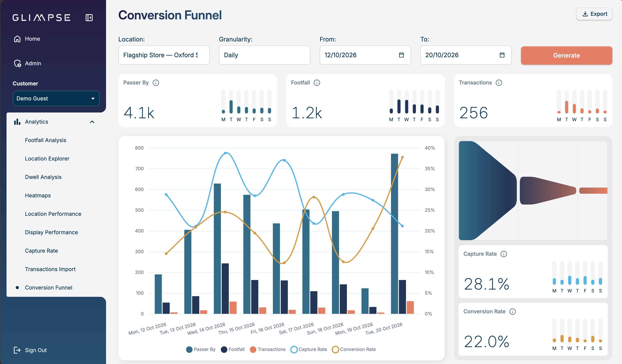Open the Footfall info icon
622x364 pixels.
(317, 83)
